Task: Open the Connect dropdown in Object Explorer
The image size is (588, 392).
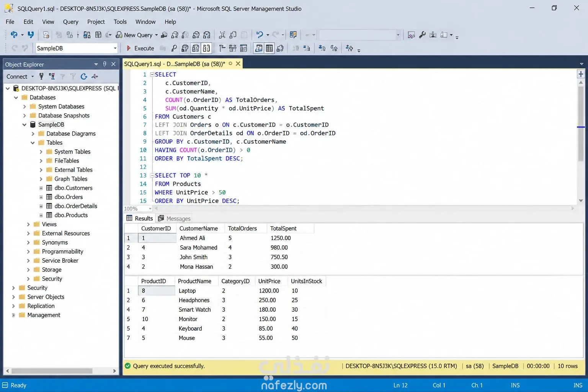Action: point(33,77)
